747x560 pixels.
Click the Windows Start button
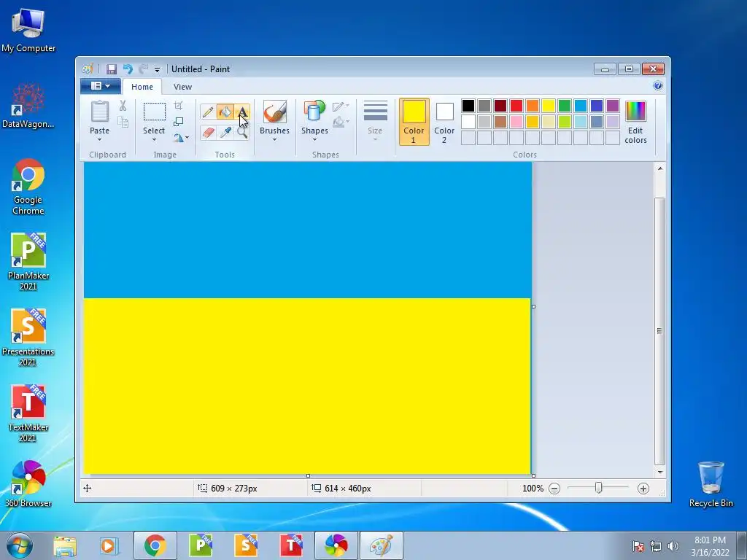point(20,545)
